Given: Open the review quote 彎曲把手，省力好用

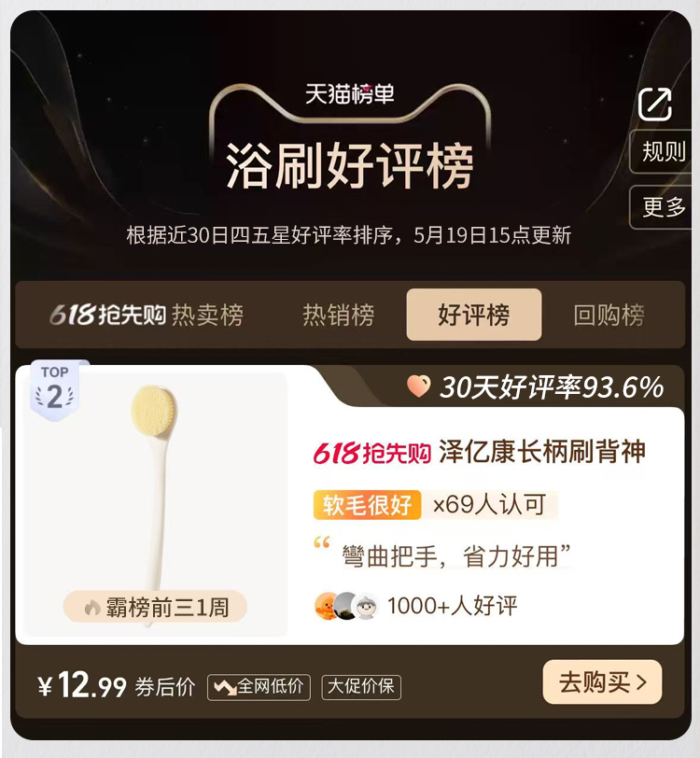Looking at the screenshot, I should tap(455, 556).
